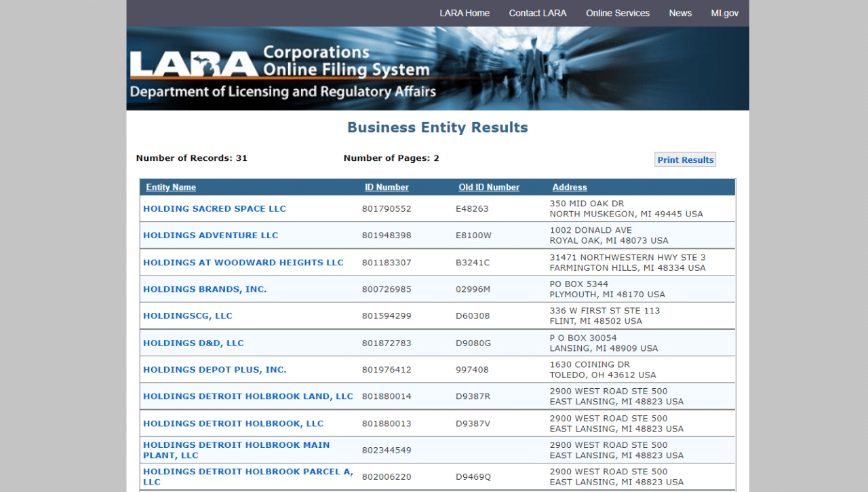Viewport: 868px width, 492px height.
Task: Select ID number 801872783
Action: point(387,343)
